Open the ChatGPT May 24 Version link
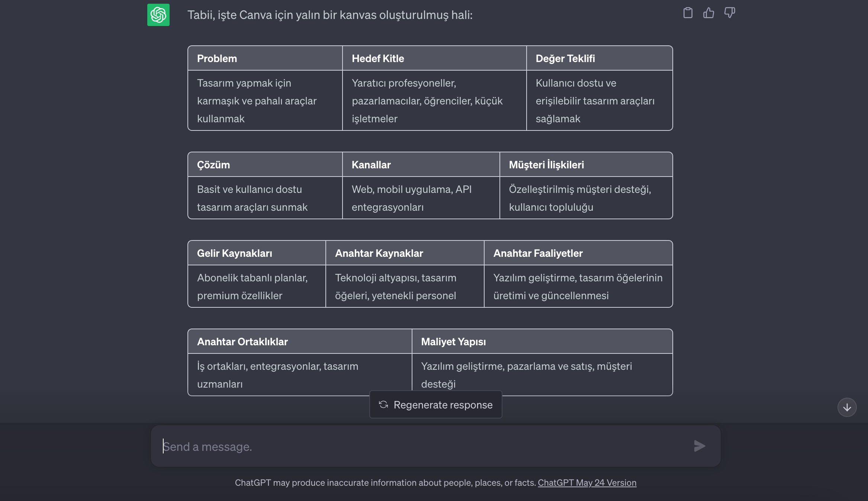Viewport: 868px width, 501px height. pos(587,483)
